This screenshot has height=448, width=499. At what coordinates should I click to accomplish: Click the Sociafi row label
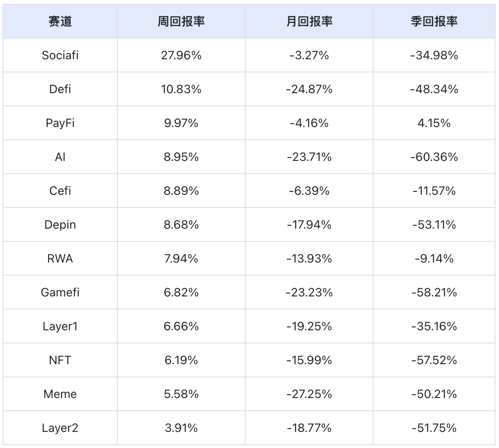[60, 55]
